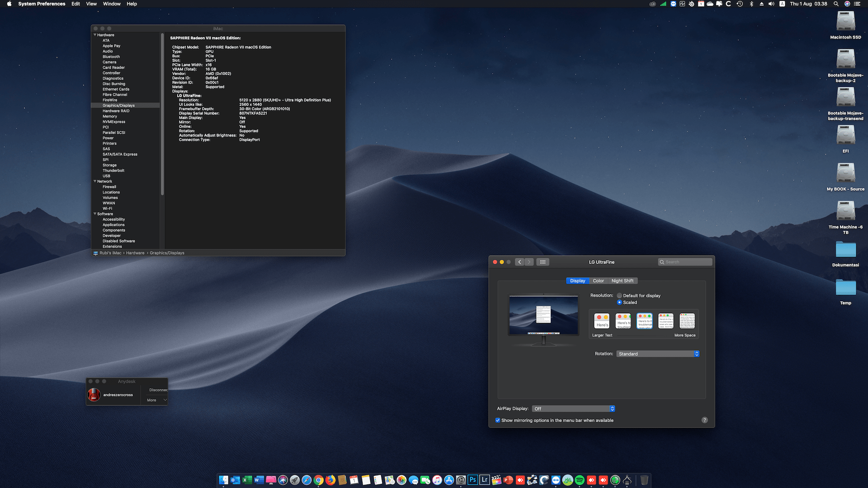Open the Apple menu

tap(9, 4)
